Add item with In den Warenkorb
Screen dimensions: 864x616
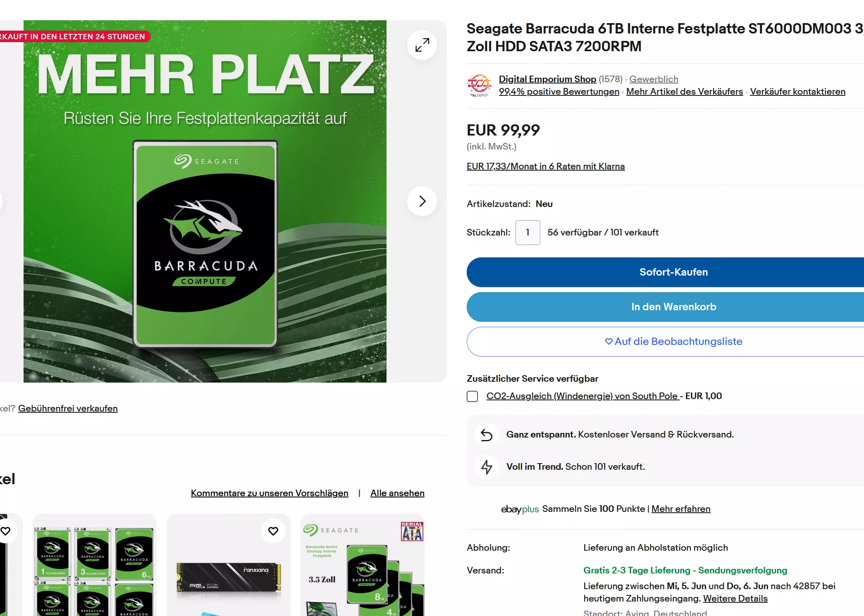click(x=665, y=307)
